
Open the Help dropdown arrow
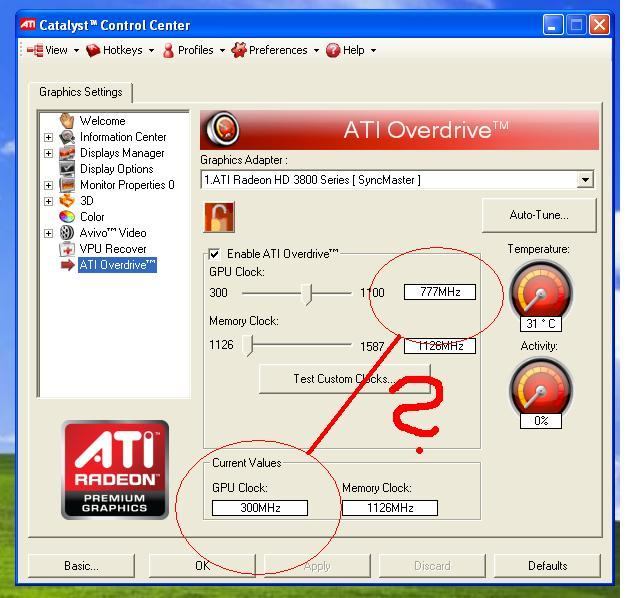[373, 51]
